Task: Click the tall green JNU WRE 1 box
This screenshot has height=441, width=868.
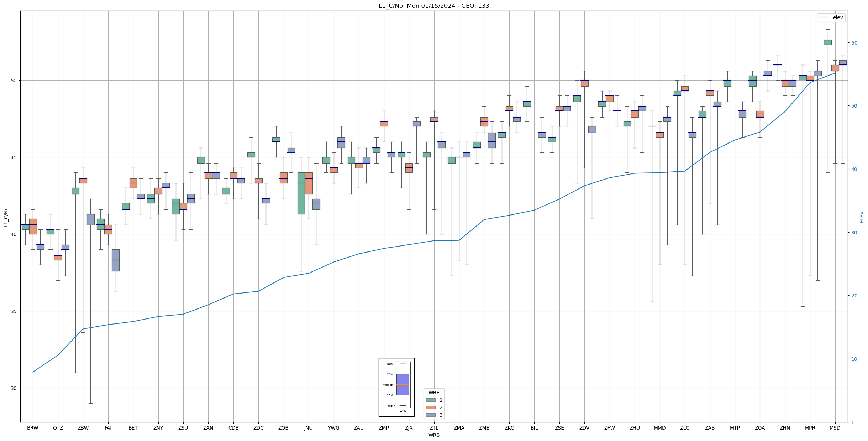Action: pyautogui.click(x=301, y=193)
